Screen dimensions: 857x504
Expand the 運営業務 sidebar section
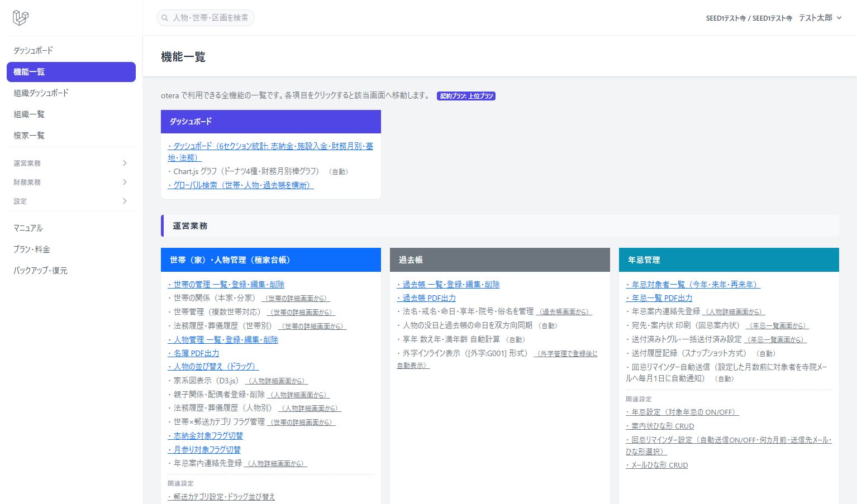point(71,163)
